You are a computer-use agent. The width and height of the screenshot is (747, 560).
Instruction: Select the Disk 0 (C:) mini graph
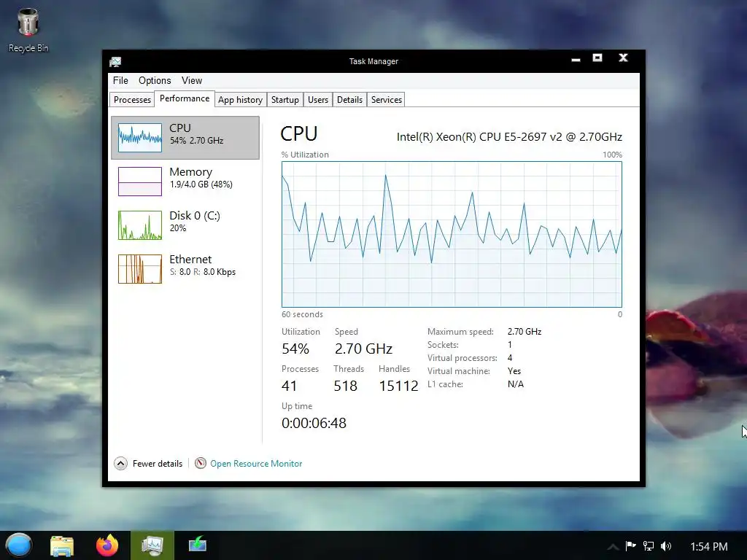(140, 225)
